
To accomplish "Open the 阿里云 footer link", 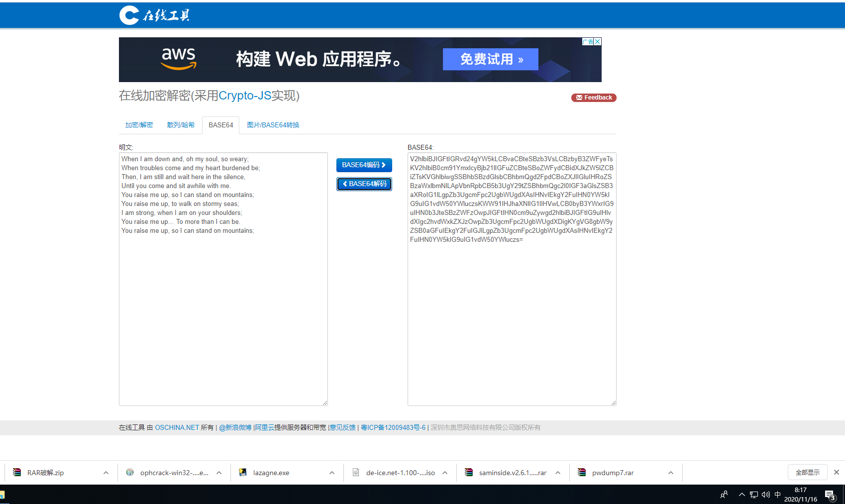I will (x=265, y=427).
